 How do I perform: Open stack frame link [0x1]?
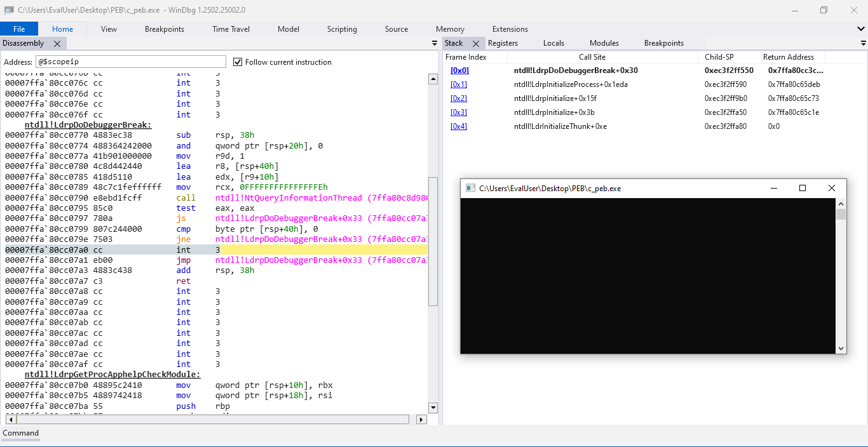click(459, 84)
